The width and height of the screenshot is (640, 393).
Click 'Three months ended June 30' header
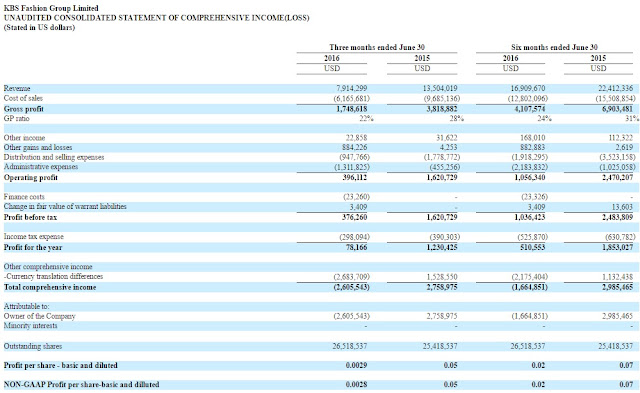(377, 47)
